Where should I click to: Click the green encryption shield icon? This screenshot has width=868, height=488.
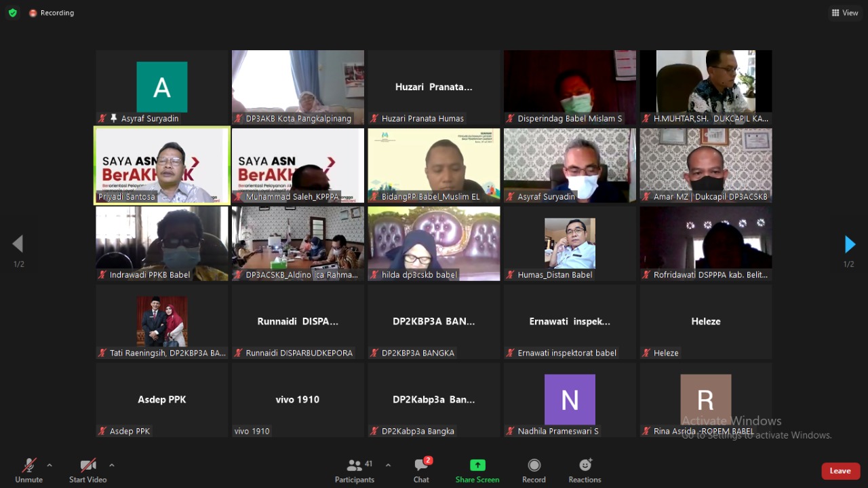point(12,13)
